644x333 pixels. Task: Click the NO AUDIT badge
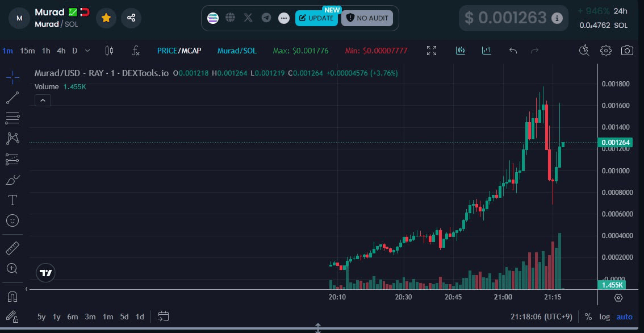coord(367,18)
